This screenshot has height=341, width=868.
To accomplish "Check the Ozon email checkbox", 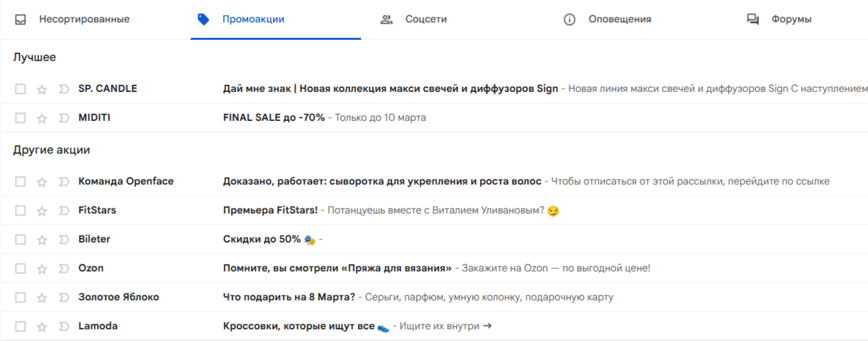I will pos(21,269).
